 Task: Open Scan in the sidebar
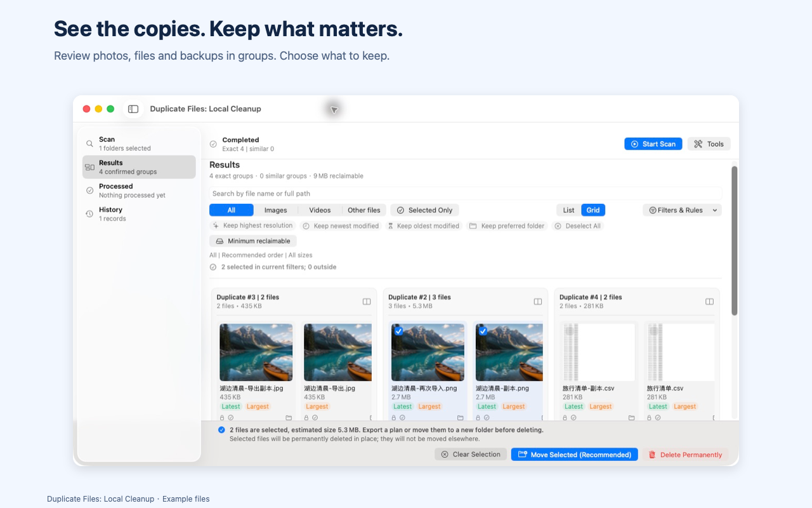pyautogui.click(x=139, y=144)
